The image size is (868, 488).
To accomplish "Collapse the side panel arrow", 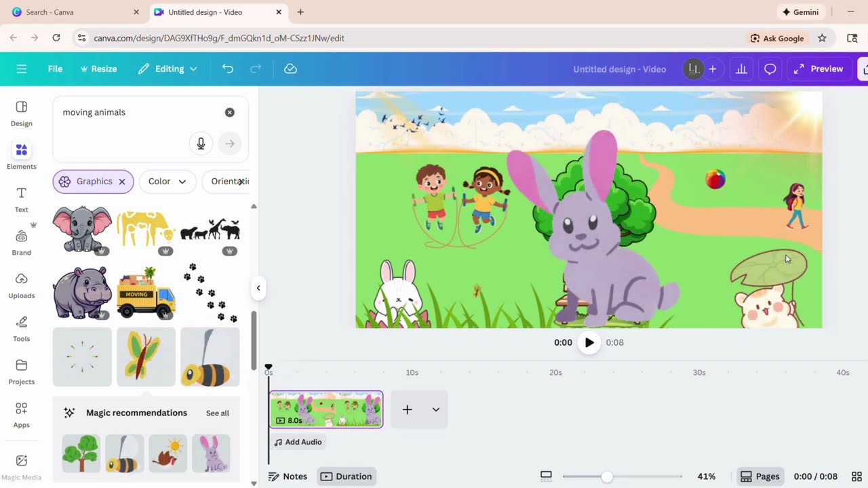I will point(258,288).
